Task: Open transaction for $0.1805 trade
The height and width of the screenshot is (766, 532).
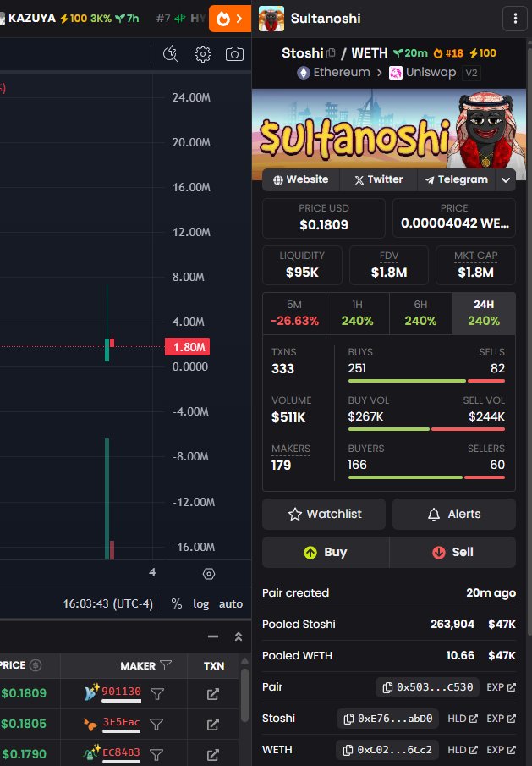Action: pos(213,724)
